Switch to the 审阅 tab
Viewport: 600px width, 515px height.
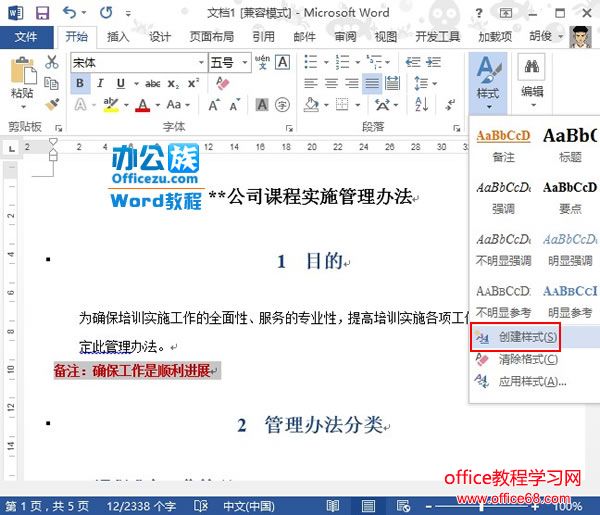click(345, 37)
